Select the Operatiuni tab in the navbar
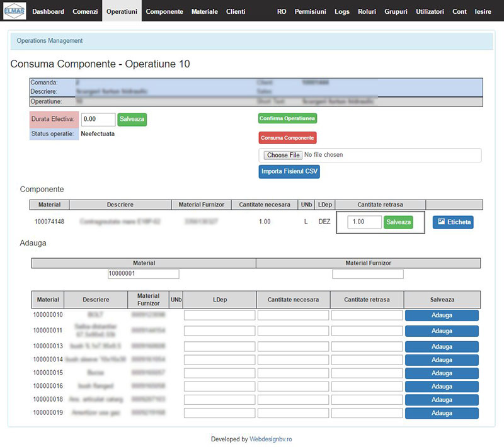The height and width of the screenshot is (447, 504). (122, 11)
